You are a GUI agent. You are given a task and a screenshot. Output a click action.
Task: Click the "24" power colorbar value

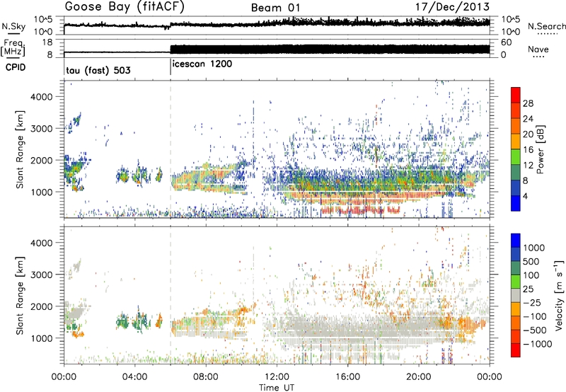tap(528, 119)
